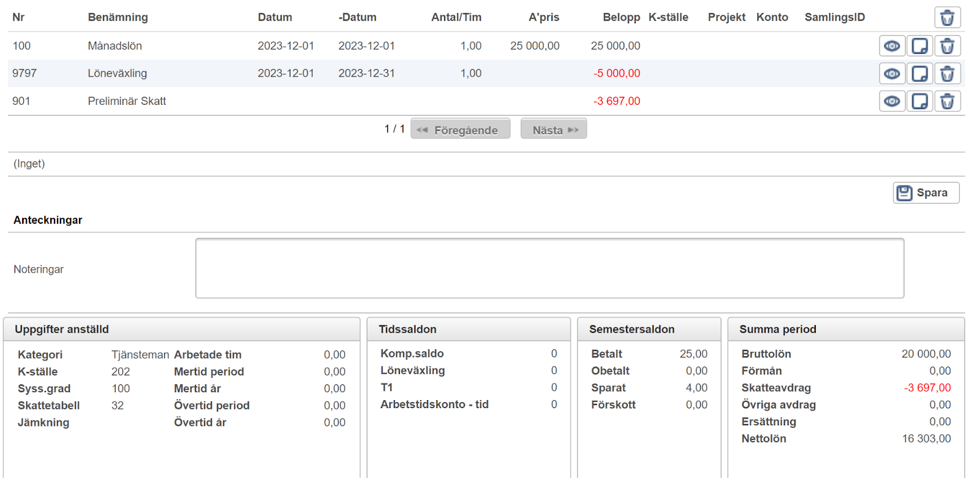This screenshot has height=478, width=980.
Task: Click the Belopp column header
Action: tap(621, 17)
